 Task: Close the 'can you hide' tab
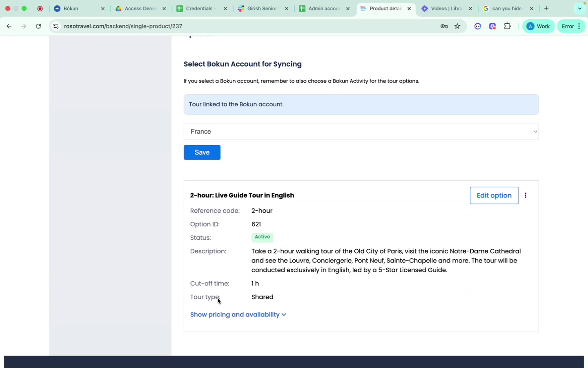532,9
